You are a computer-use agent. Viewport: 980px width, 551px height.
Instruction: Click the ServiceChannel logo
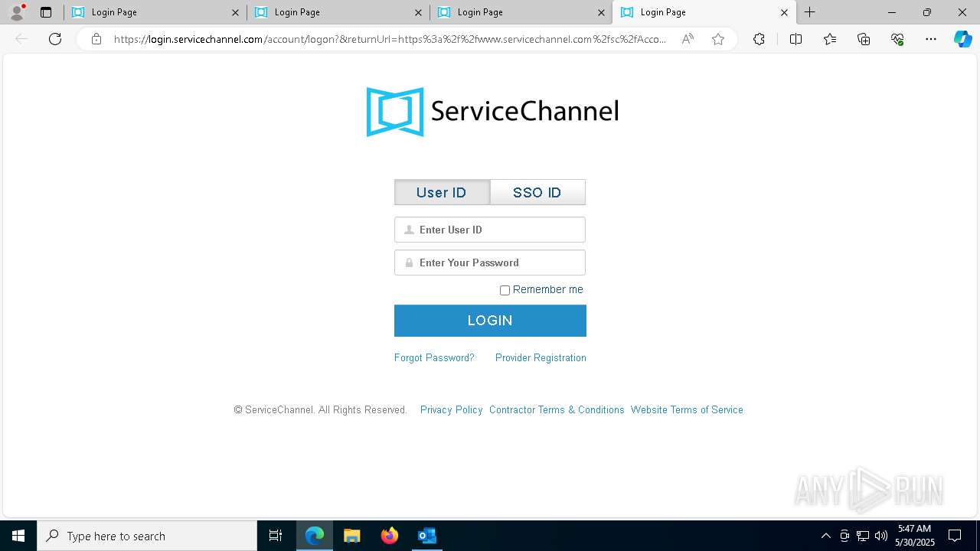click(492, 112)
